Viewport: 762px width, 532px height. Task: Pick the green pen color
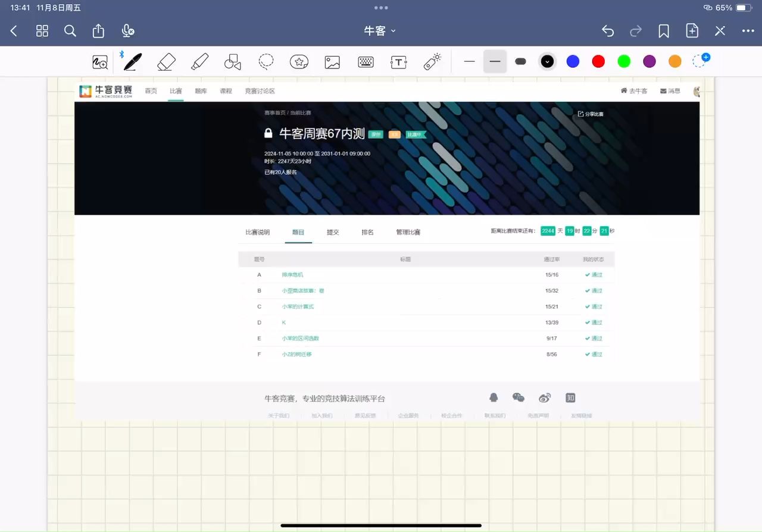pyautogui.click(x=624, y=61)
